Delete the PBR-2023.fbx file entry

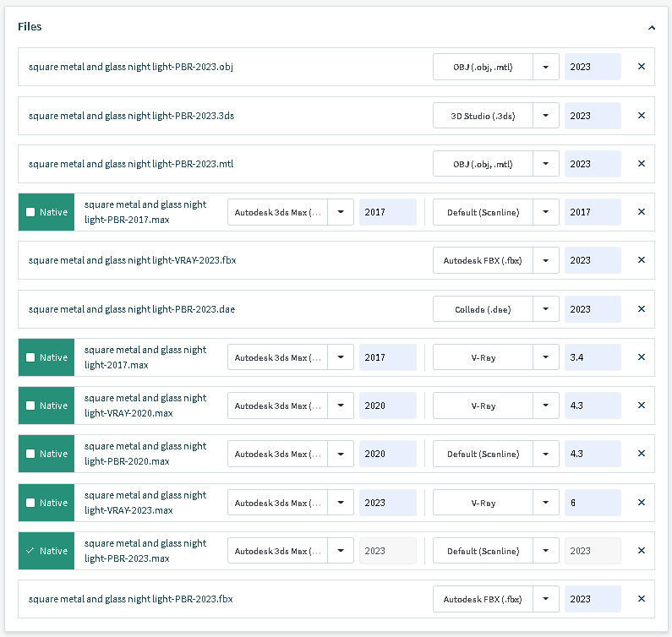click(x=641, y=599)
